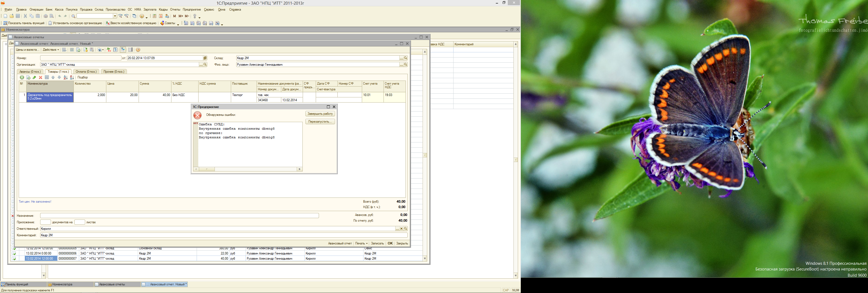
Task: Switch to Панель функций in bottom window panel
Action: point(23,285)
